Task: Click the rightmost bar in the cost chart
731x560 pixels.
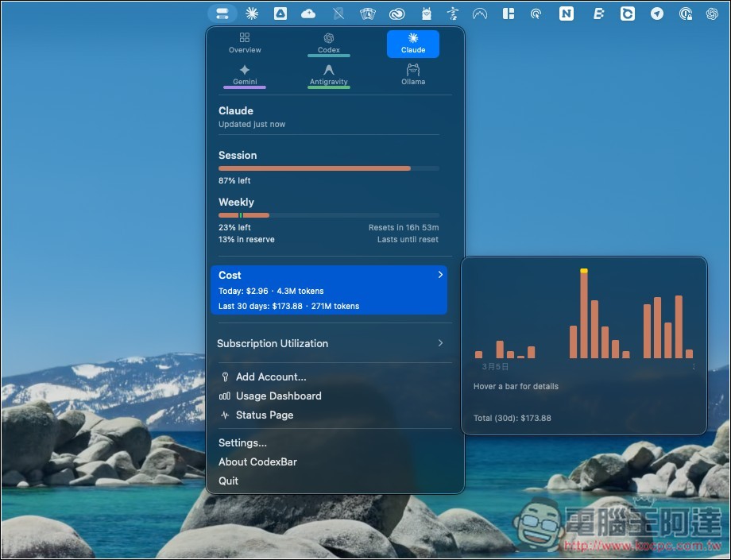Action: point(689,353)
